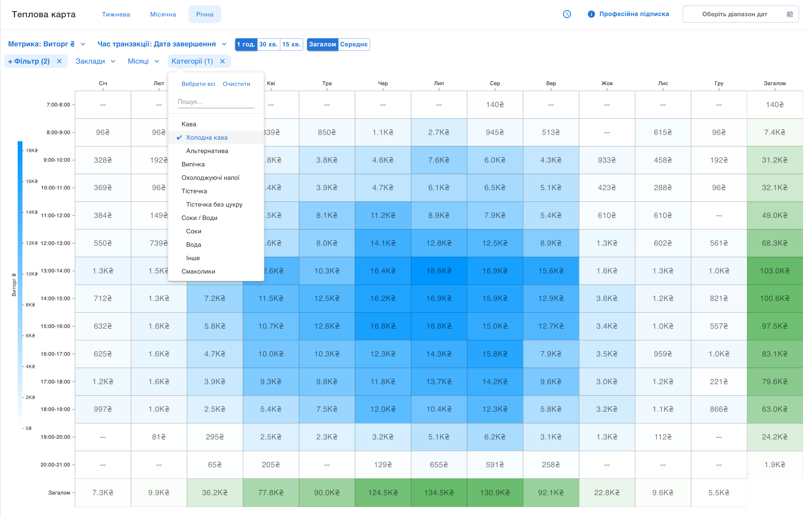Click the calendar icon in date range field
Screen dimensions: 812x516
tap(790, 14)
